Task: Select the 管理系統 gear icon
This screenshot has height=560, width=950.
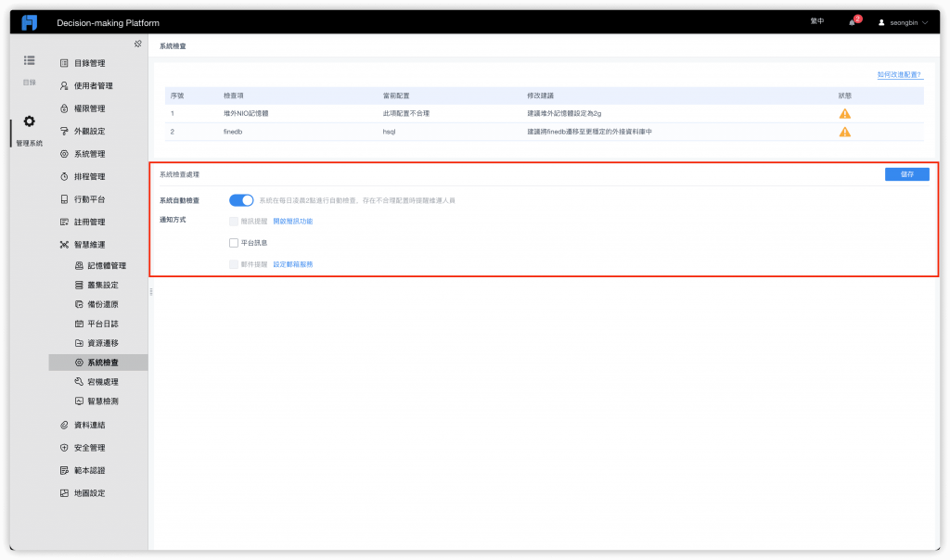Action: [29, 121]
